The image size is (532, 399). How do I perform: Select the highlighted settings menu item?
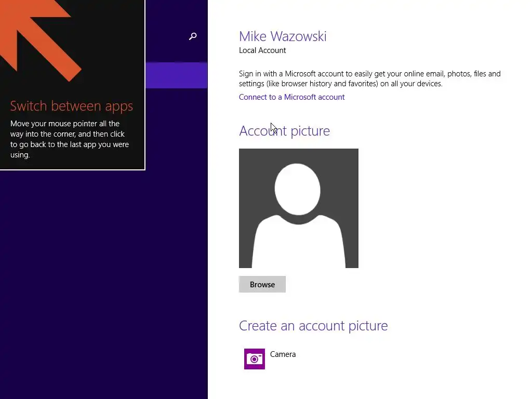(177, 75)
